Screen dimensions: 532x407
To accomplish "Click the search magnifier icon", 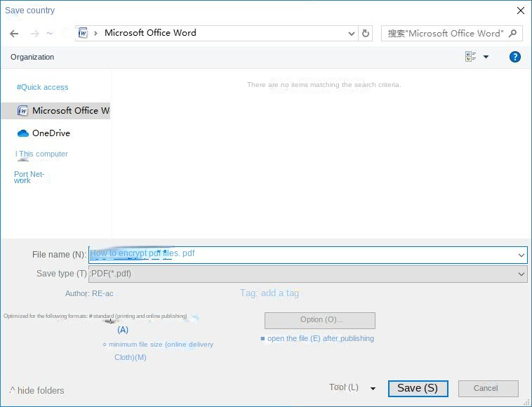I will pyautogui.click(x=513, y=33).
